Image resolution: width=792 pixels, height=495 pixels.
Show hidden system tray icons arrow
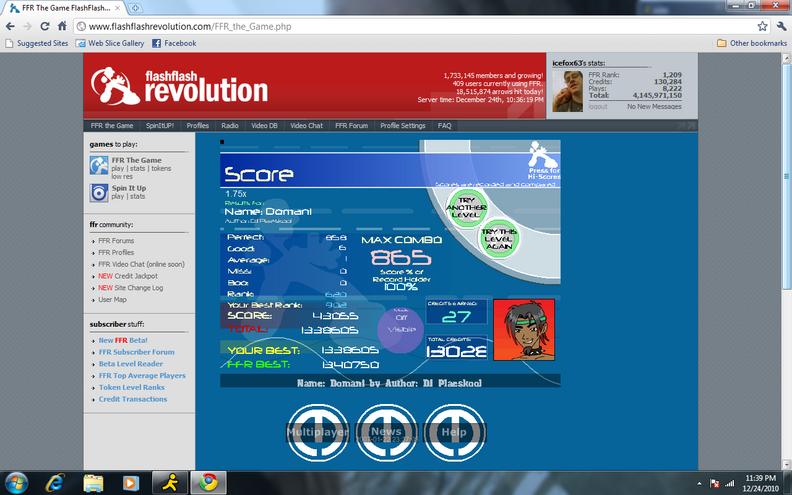pyautogui.click(x=699, y=484)
